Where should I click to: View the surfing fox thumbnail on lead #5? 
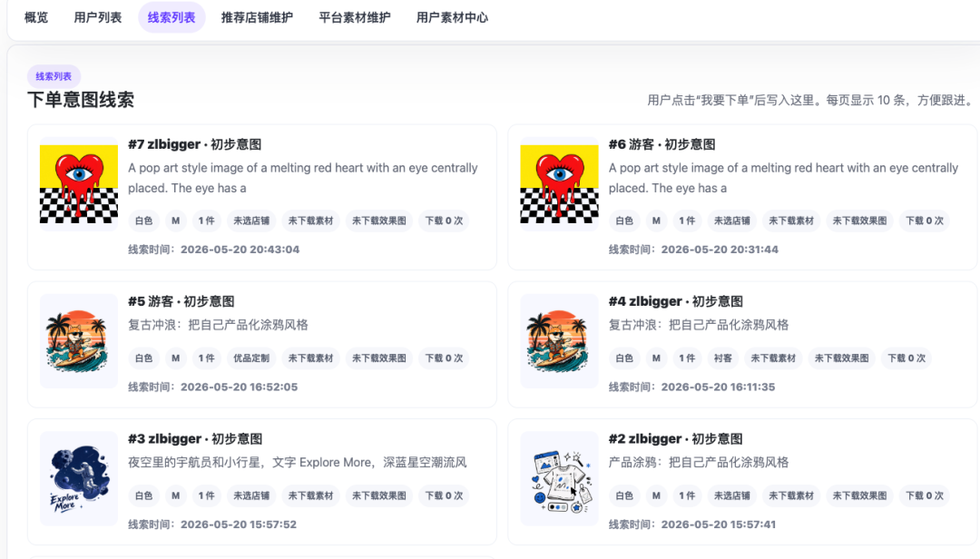tap(79, 341)
